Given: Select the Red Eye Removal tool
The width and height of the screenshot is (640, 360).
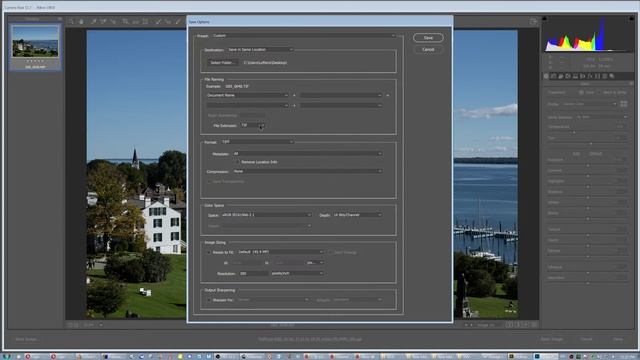Looking at the screenshot, I should (168, 22).
